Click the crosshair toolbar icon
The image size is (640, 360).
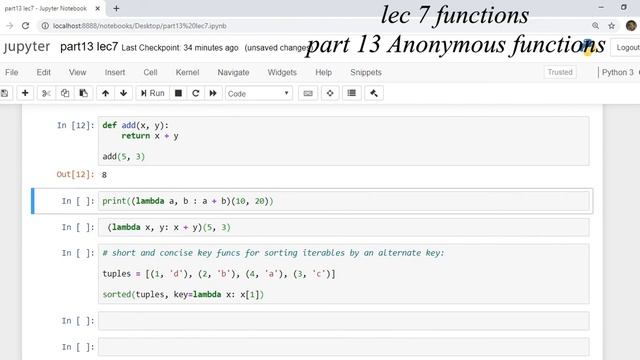click(330, 93)
